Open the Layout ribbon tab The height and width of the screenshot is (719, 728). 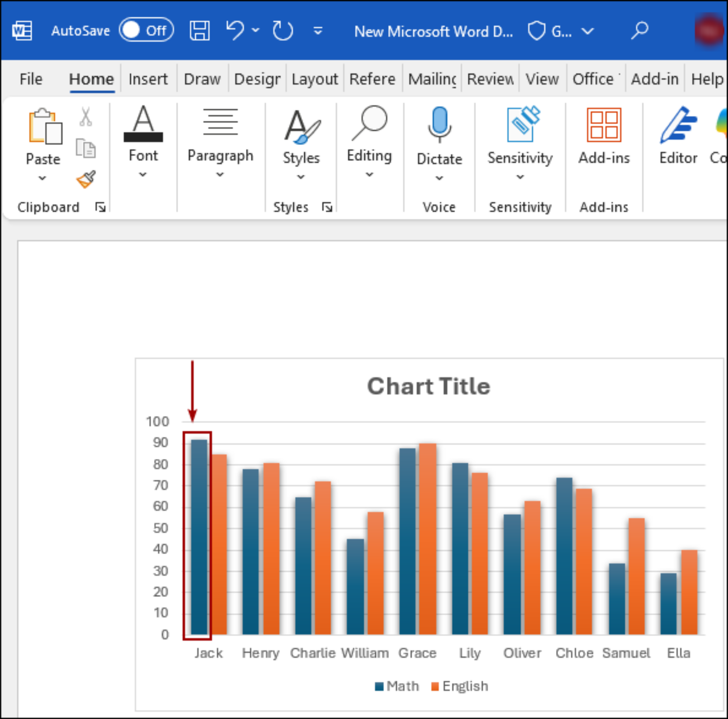pos(315,79)
